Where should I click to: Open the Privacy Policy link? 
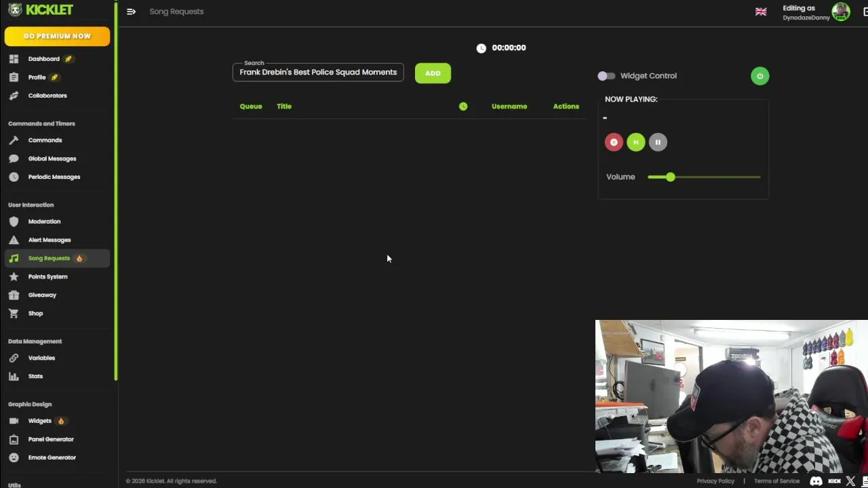715,481
